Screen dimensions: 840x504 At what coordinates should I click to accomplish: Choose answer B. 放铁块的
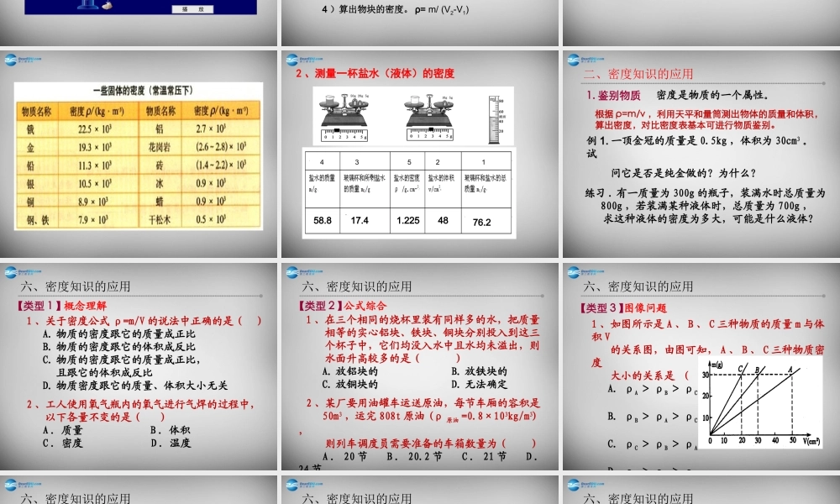point(479,371)
